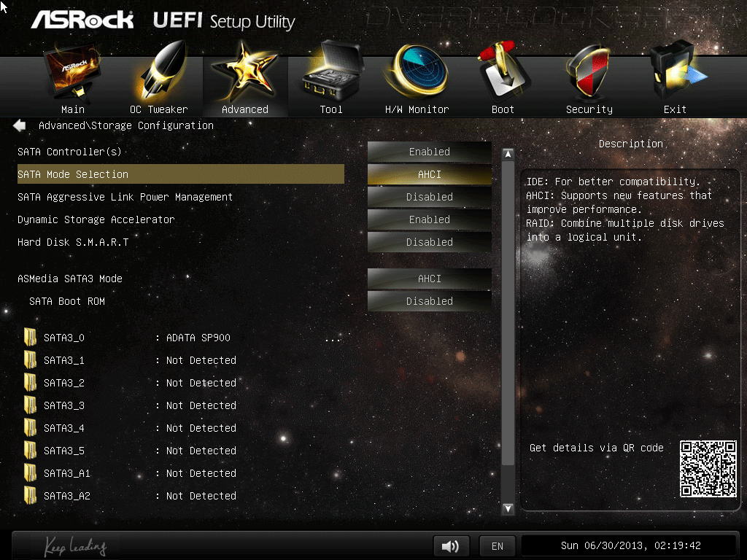Image resolution: width=747 pixels, height=560 pixels.
Task: Open the SATA3_2 folder icon
Action: click(30, 382)
